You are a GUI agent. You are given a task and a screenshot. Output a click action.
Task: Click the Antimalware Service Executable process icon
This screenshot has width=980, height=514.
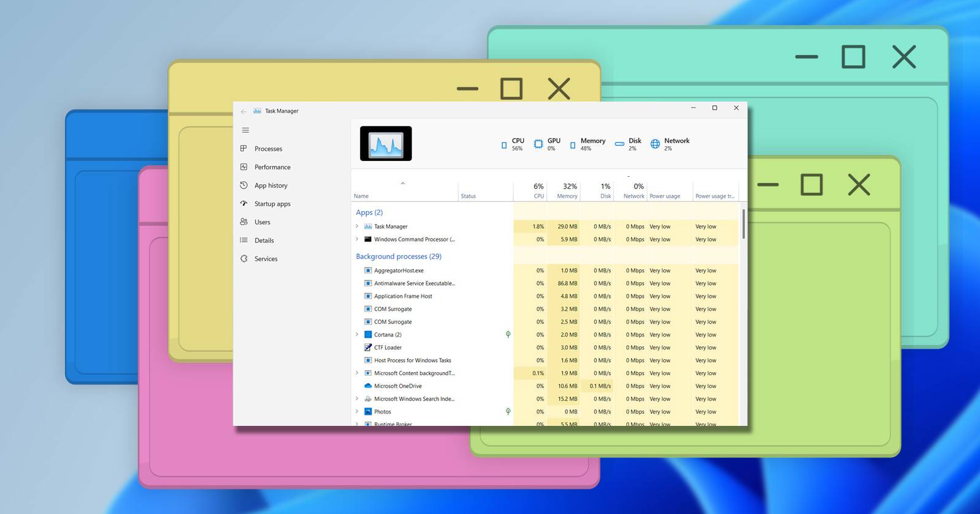point(368,283)
